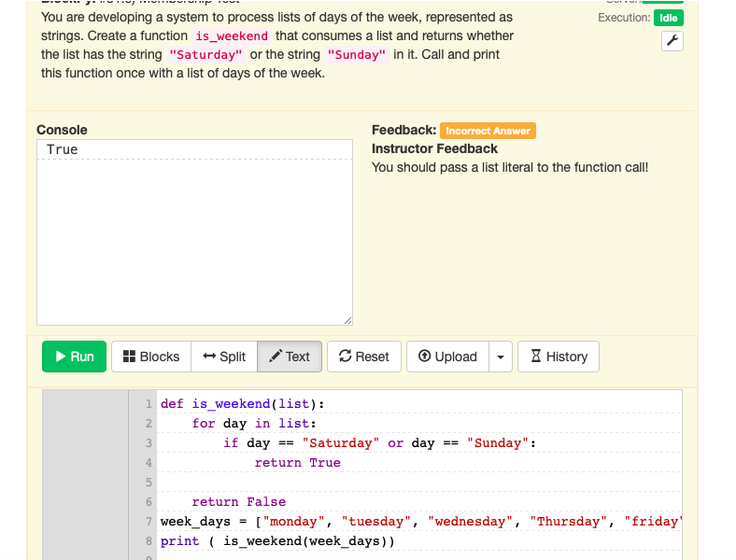Click the is_weekend code term in instructions

[x=232, y=36]
